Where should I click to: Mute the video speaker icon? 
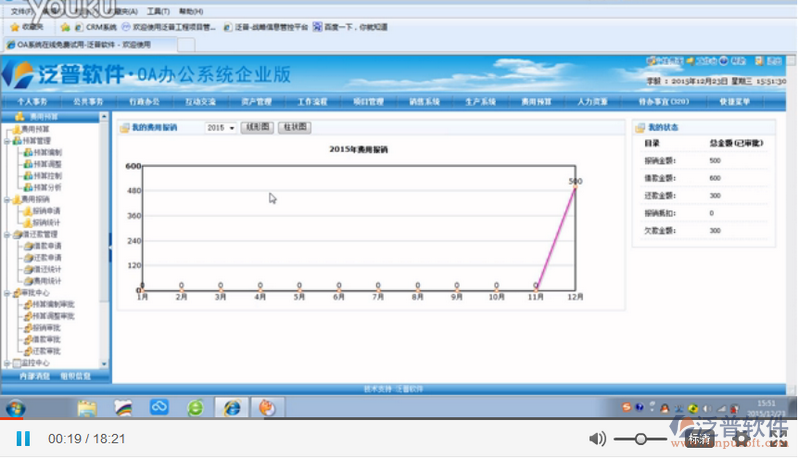coord(597,439)
